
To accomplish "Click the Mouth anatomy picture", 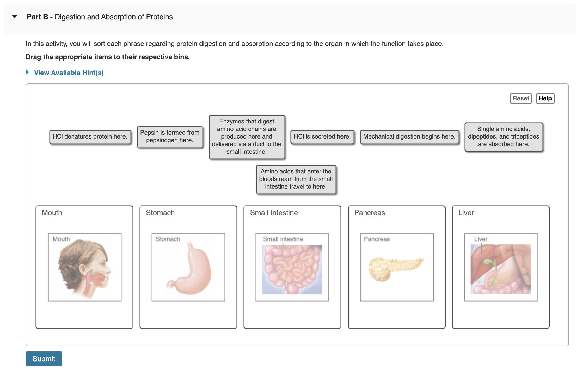I will (85, 267).
